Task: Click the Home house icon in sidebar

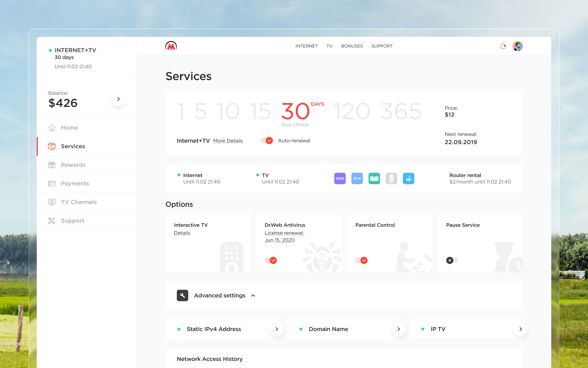Action: (52, 128)
